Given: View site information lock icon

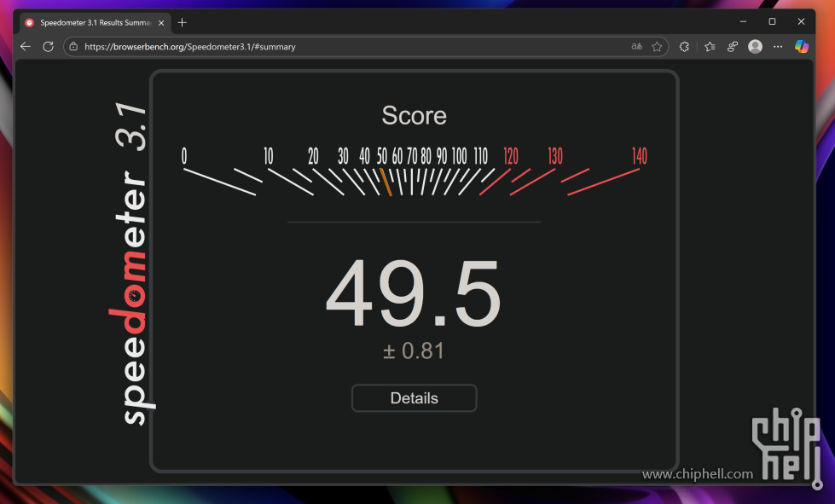Looking at the screenshot, I should pyautogui.click(x=73, y=47).
